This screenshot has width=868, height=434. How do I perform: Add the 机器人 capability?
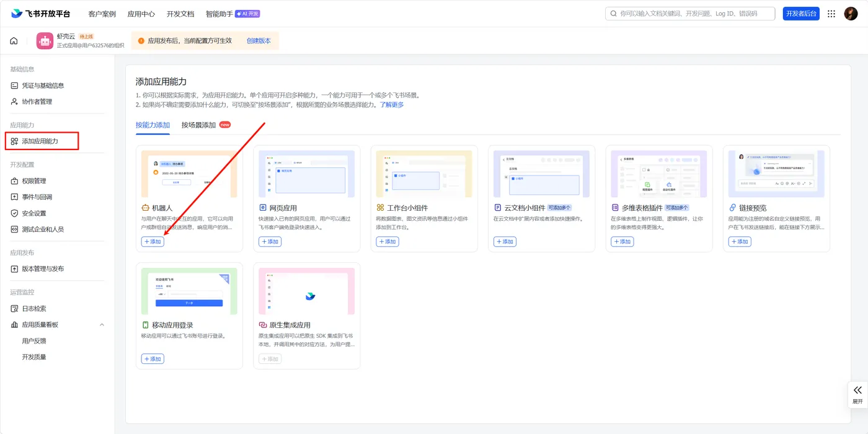[153, 242]
